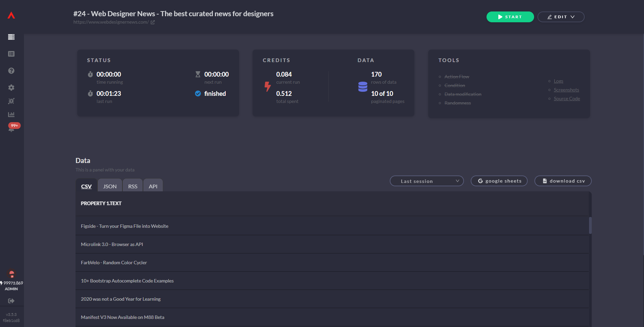Expand the Last session dropdown
The image size is (644, 327).
427,181
